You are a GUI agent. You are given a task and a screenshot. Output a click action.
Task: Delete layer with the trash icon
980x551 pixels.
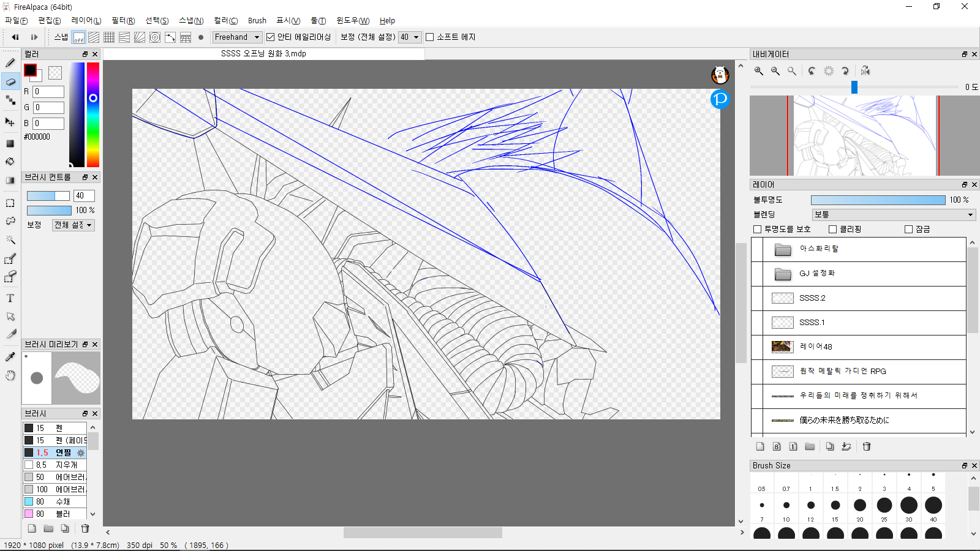pos(866,446)
